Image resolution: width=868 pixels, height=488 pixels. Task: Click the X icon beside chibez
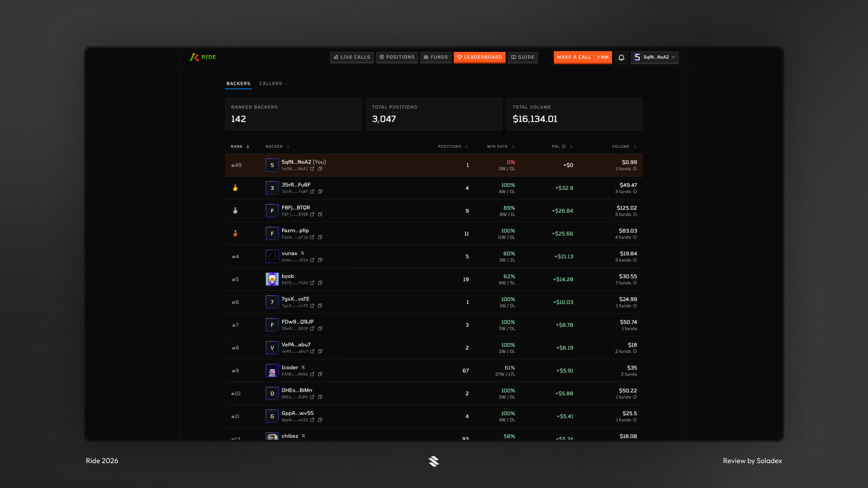click(303, 436)
